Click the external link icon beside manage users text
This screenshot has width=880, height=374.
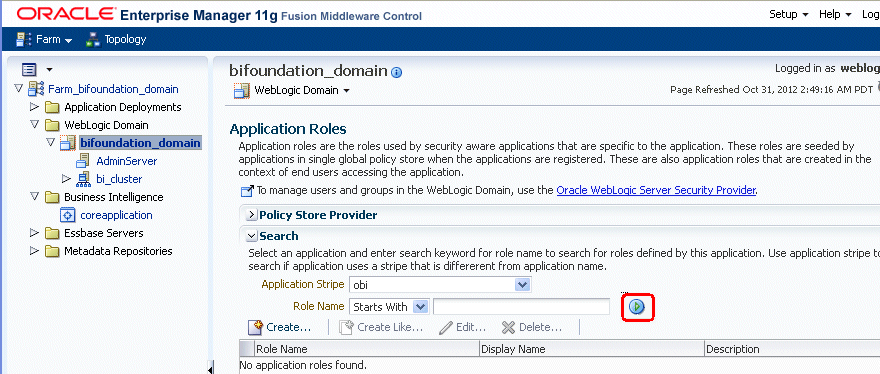click(x=247, y=191)
